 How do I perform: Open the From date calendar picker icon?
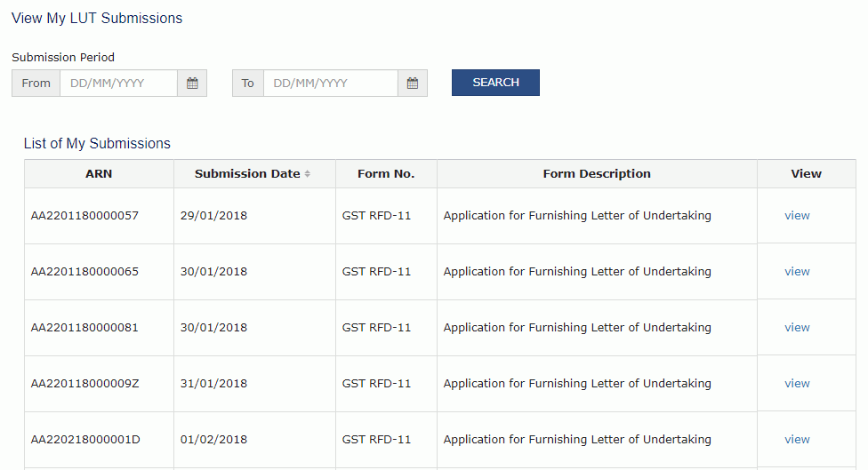click(192, 84)
